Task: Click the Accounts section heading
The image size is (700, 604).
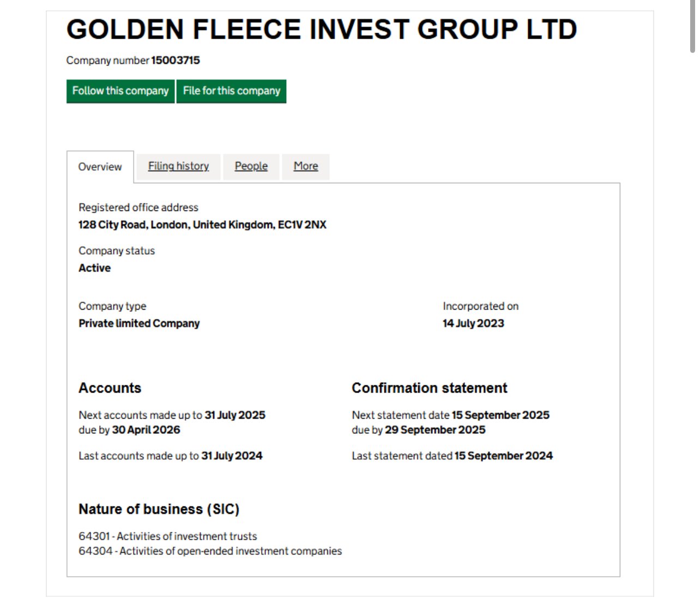Action: tap(110, 388)
